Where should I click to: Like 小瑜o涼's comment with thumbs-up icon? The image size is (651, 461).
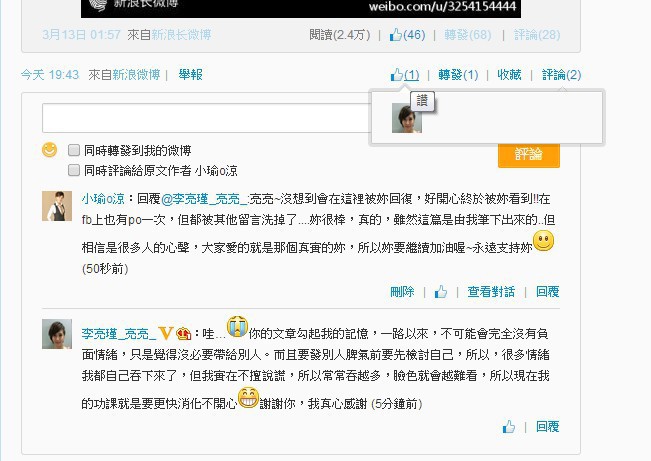pyautogui.click(x=441, y=292)
